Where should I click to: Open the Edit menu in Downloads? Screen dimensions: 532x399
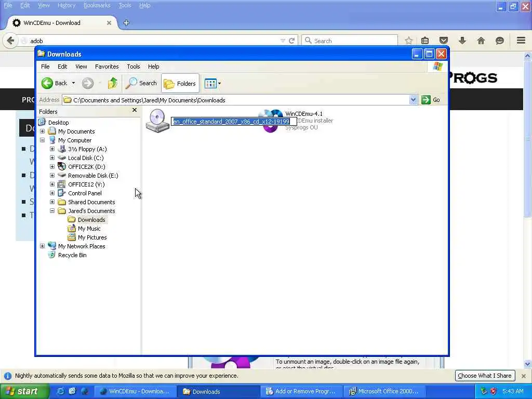tap(62, 66)
